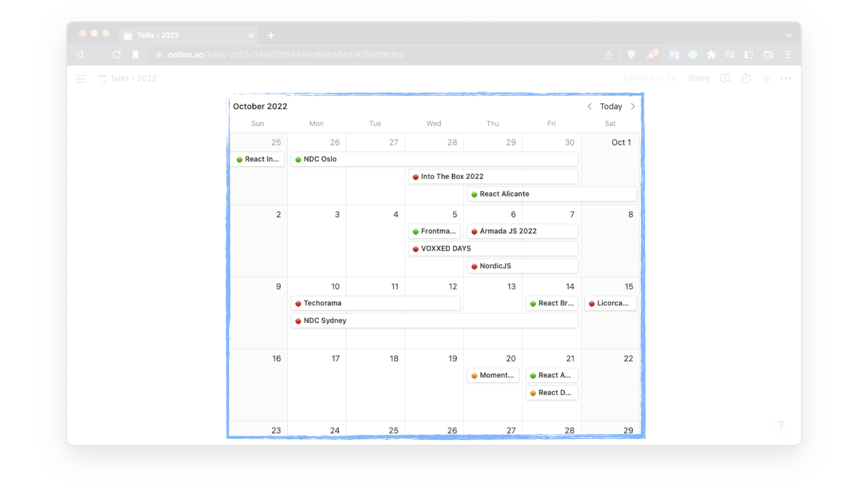Open the page updates clock icon
Image resolution: width=868 pixels, height=488 pixels.
tap(745, 79)
